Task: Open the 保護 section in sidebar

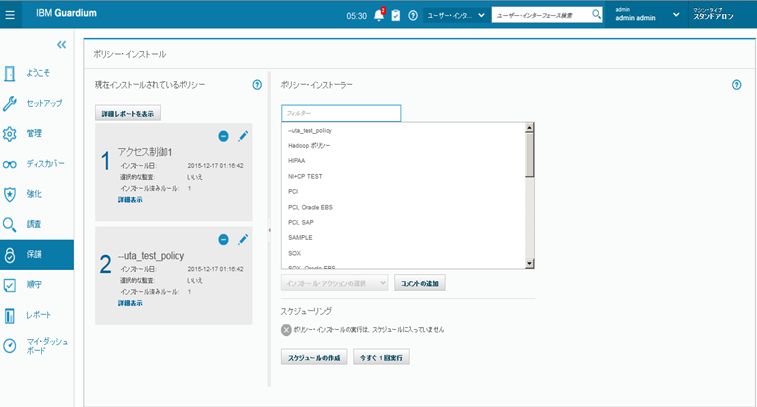Action: (x=36, y=255)
